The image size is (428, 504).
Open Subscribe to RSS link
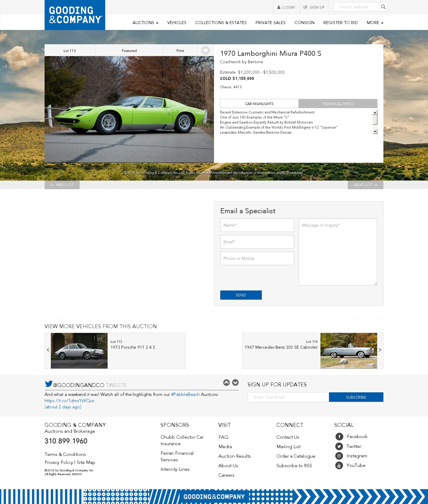[x=294, y=466]
